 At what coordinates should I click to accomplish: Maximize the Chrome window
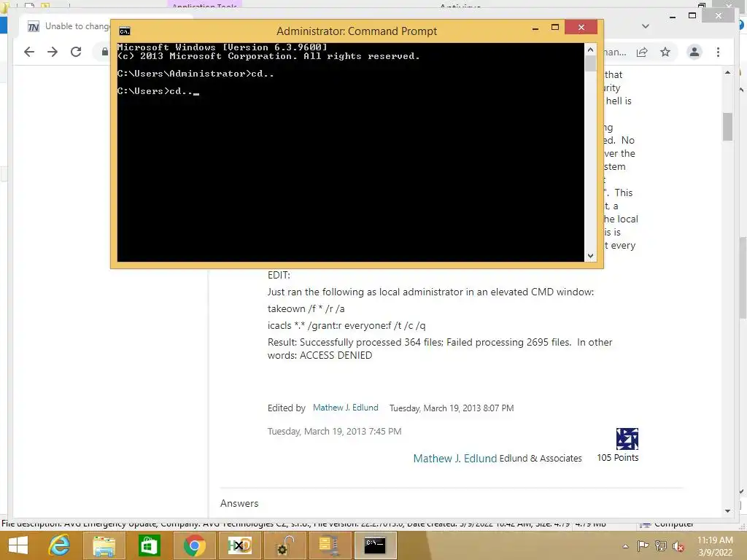click(x=692, y=16)
